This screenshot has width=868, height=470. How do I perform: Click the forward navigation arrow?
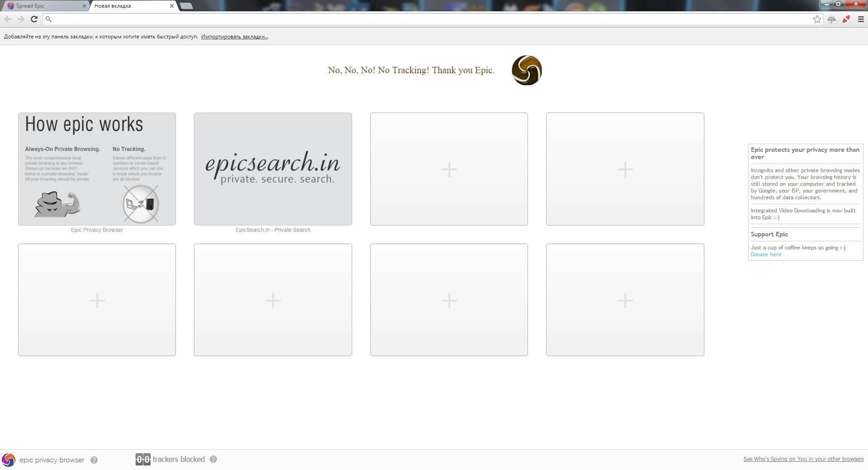[x=21, y=19]
